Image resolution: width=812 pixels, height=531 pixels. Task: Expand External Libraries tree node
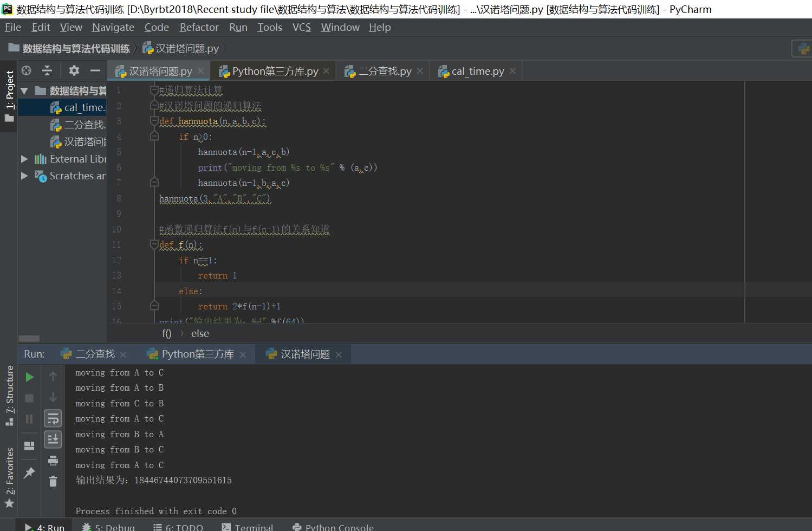pos(24,159)
